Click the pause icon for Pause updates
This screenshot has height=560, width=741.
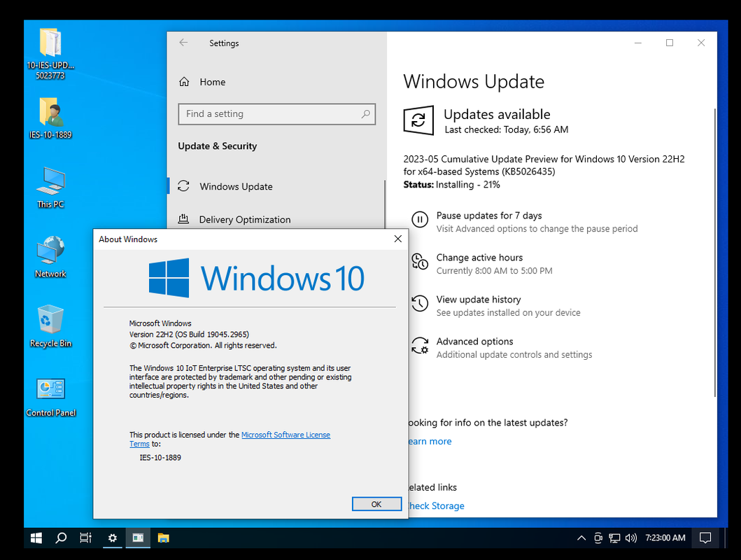[x=420, y=219]
